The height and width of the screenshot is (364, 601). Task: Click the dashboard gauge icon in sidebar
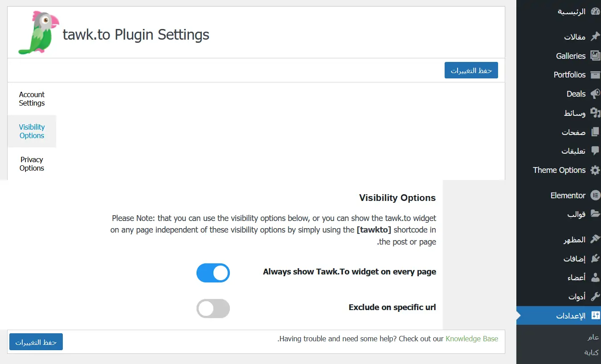(595, 12)
